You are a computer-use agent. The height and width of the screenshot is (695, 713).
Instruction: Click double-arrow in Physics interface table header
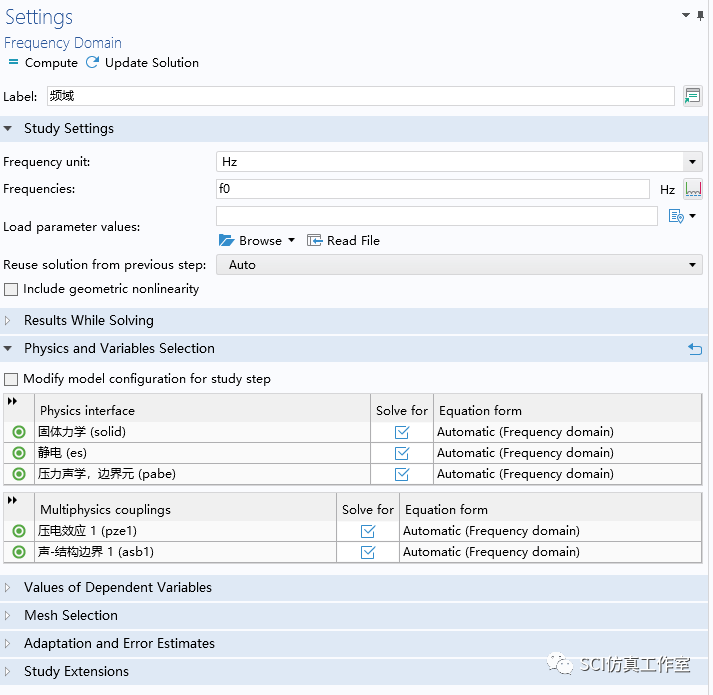pos(13,401)
